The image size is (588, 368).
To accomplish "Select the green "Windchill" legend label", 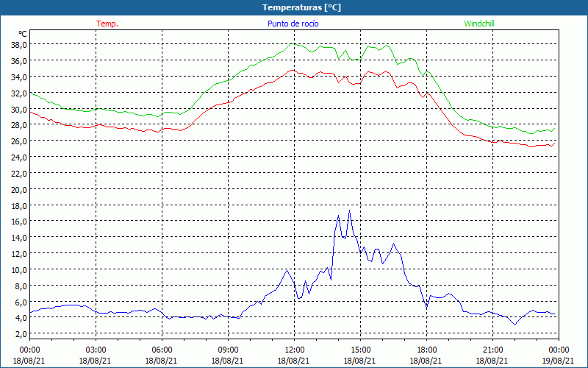I will (479, 24).
